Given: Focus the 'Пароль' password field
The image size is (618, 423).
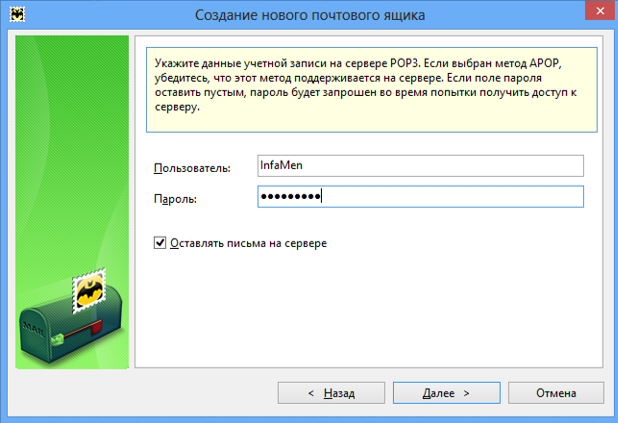Looking at the screenshot, I should click(x=419, y=197).
